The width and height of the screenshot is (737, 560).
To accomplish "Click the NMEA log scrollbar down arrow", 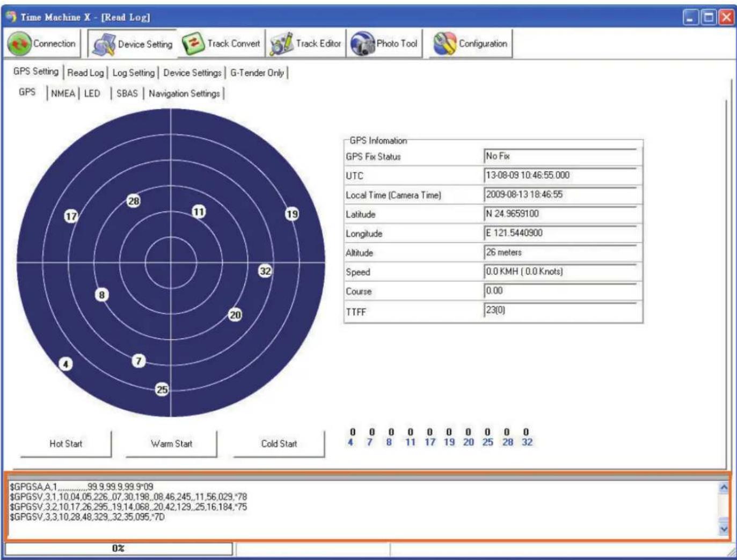I will pyautogui.click(x=724, y=529).
